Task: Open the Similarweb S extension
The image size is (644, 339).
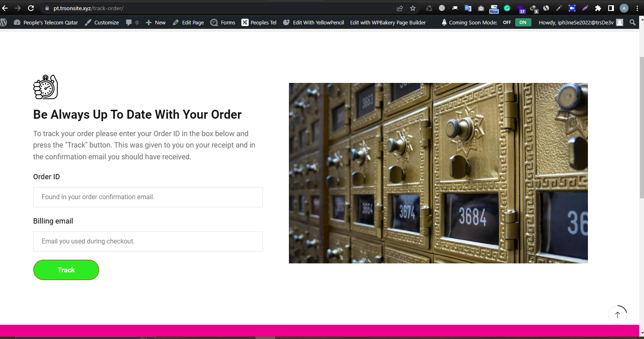Action: coord(546,8)
